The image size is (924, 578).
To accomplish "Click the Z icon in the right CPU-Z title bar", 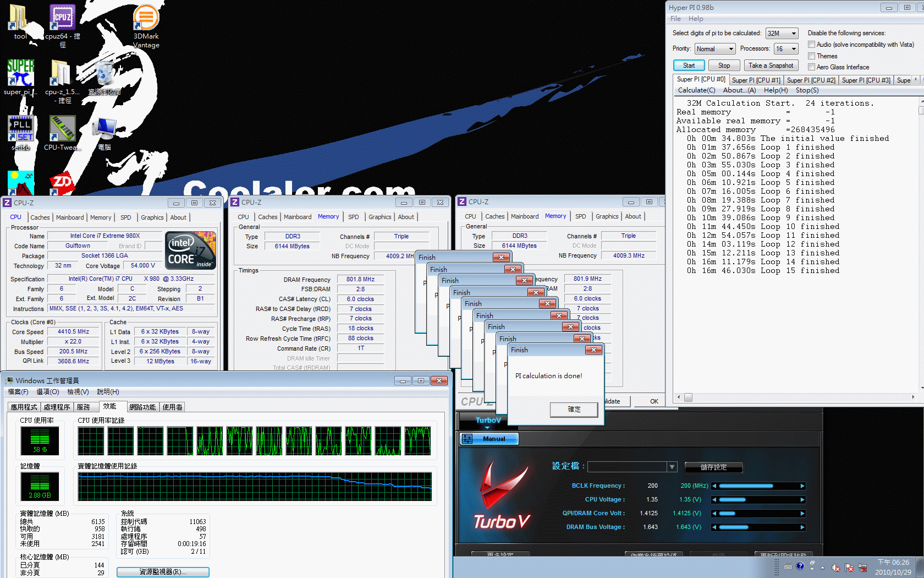I will coord(462,202).
